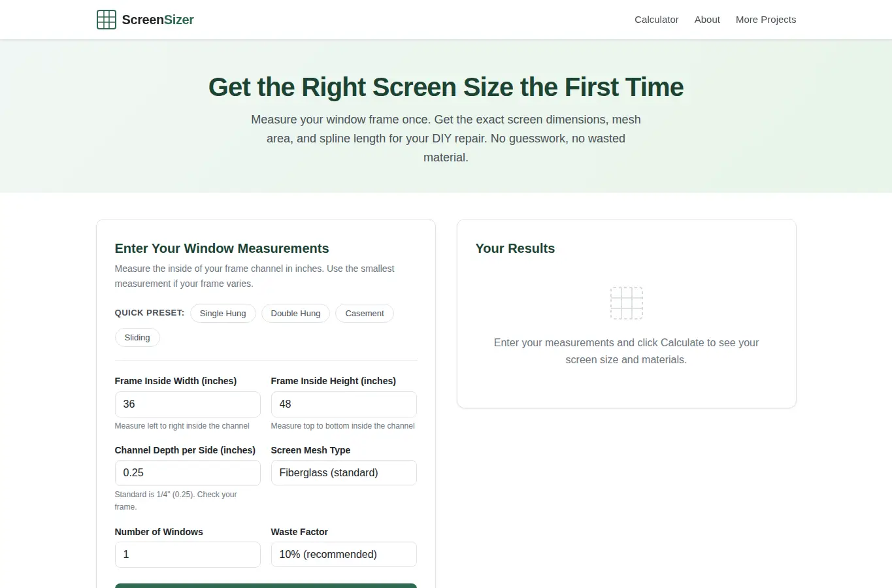Click the 'Get the Right Screen Size' headline
Viewport: 892px width, 588px height.
(446, 87)
